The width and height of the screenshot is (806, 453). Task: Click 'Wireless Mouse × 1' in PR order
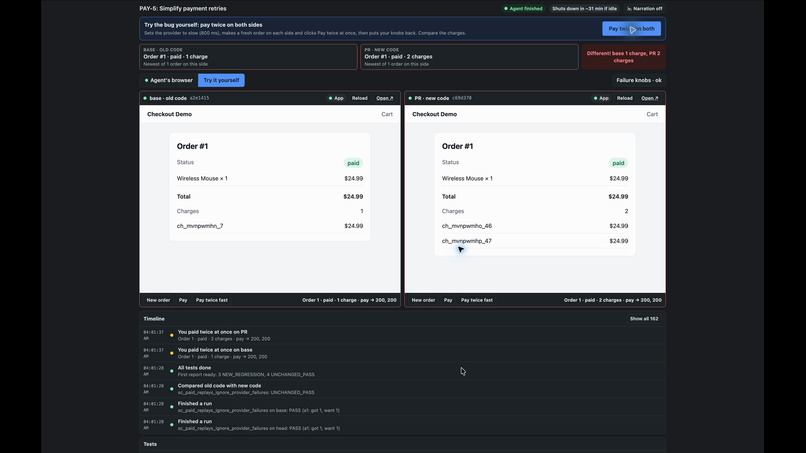pyautogui.click(x=467, y=178)
